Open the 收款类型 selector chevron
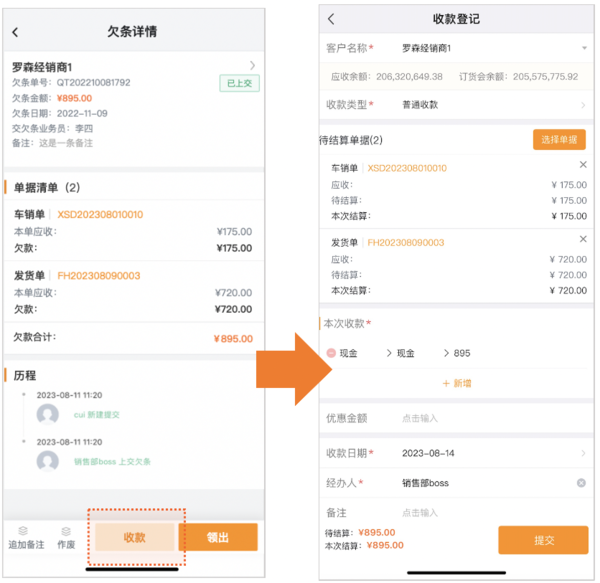600x583 pixels. pyautogui.click(x=583, y=105)
